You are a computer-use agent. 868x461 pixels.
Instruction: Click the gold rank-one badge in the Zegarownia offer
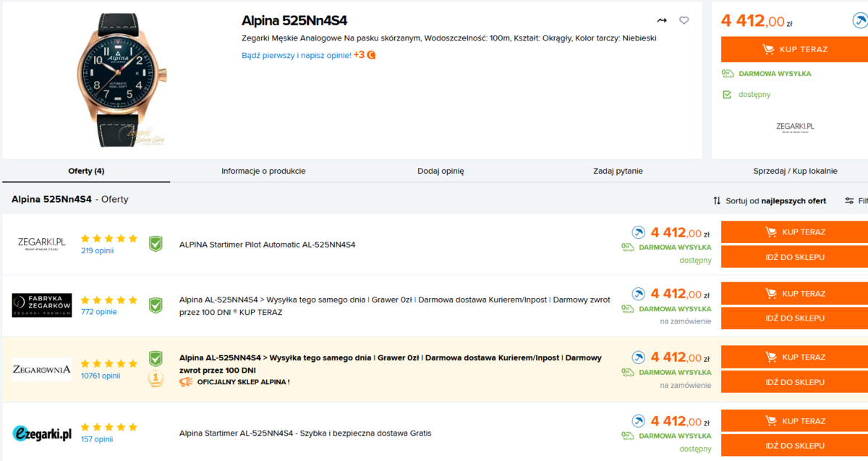(155, 378)
